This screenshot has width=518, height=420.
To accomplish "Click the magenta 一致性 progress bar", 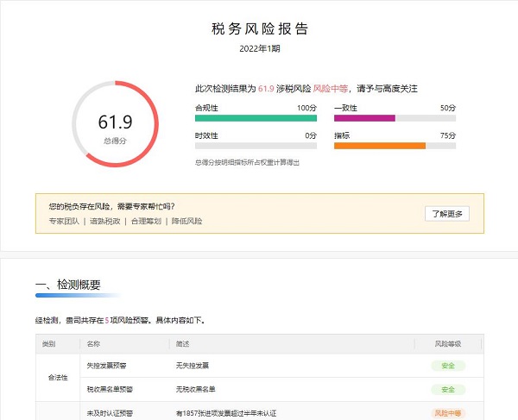I will click(395, 118).
